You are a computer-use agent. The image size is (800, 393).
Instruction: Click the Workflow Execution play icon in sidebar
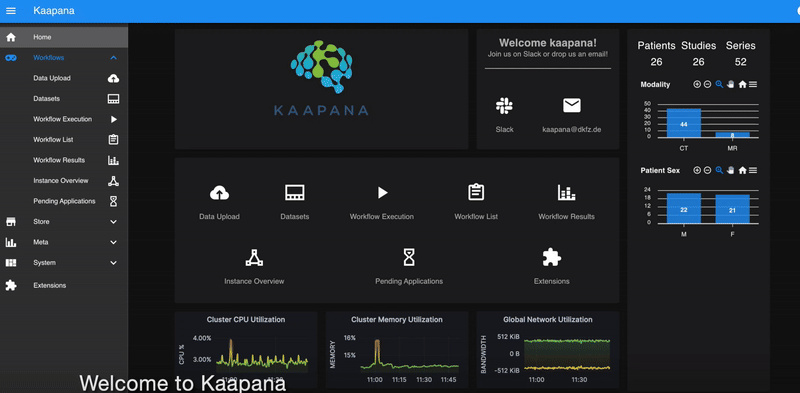tap(113, 119)
